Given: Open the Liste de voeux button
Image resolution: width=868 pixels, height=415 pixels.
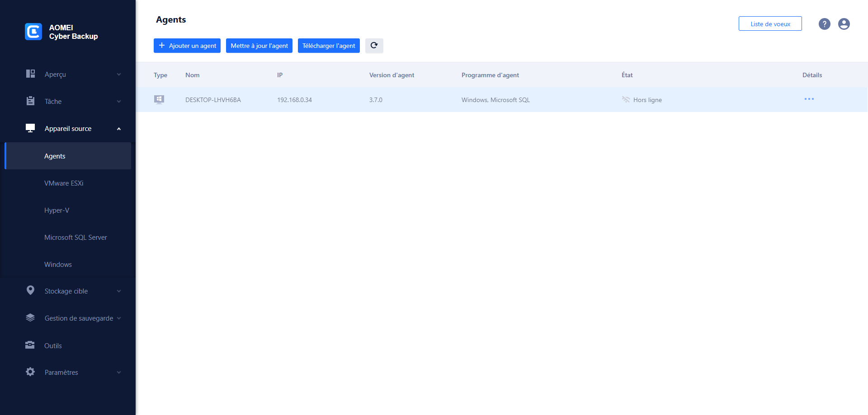Looking at the screenshot, I should [770, 23].
